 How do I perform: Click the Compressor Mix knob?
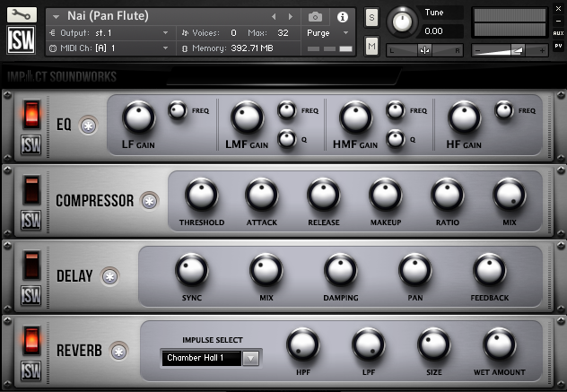pyautogui.click(x=510, y=195)
